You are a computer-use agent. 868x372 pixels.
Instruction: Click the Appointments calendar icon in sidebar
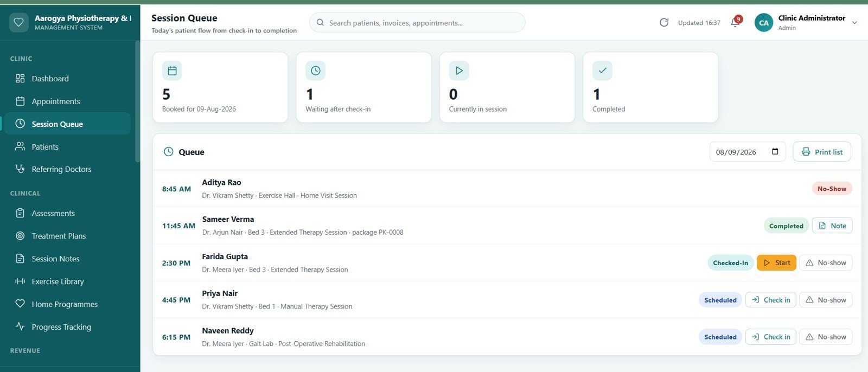click(20, 101)
